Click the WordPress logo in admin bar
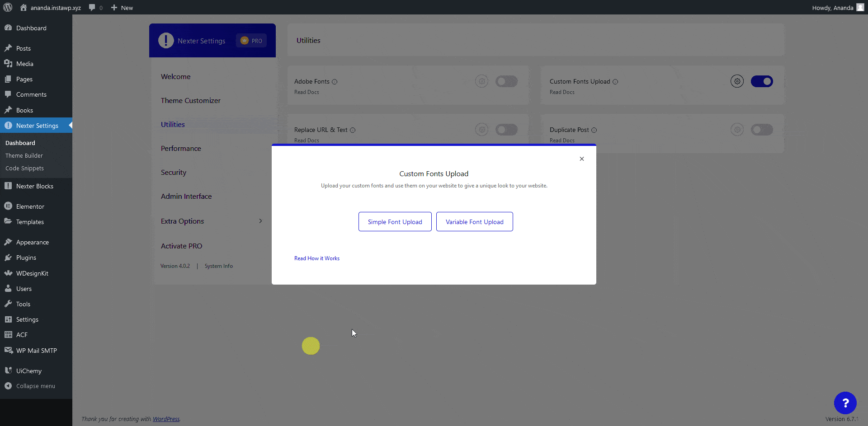Viewport: 868px width, 426px height. click(8, 7)
